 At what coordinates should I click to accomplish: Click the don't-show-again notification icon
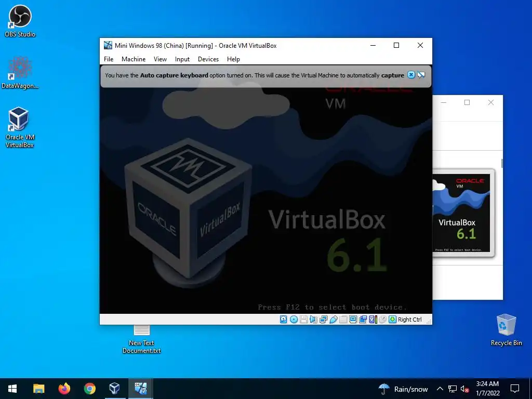pyautogui.click(x=421, y=75)
